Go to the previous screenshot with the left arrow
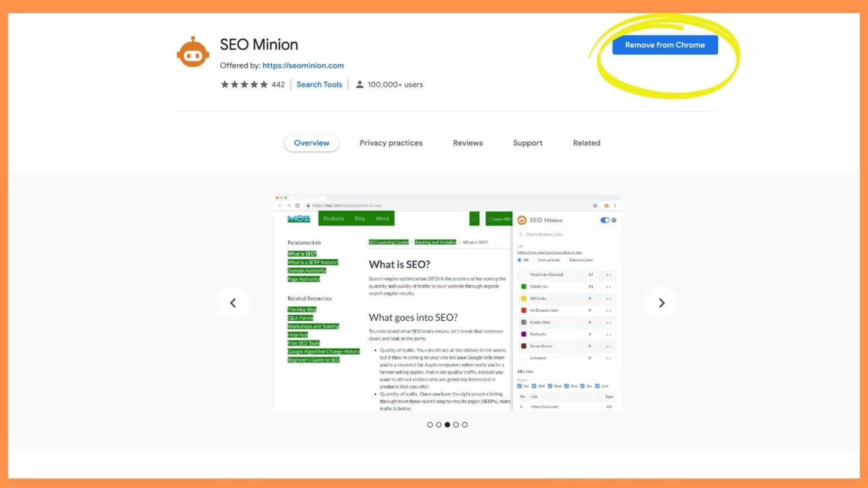 coord(233,303)
